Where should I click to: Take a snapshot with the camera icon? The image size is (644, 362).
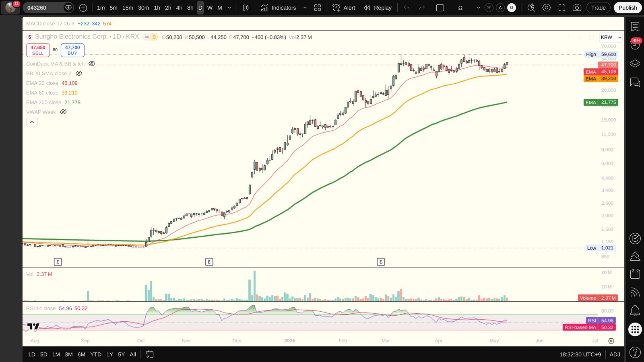click(577, 8)
